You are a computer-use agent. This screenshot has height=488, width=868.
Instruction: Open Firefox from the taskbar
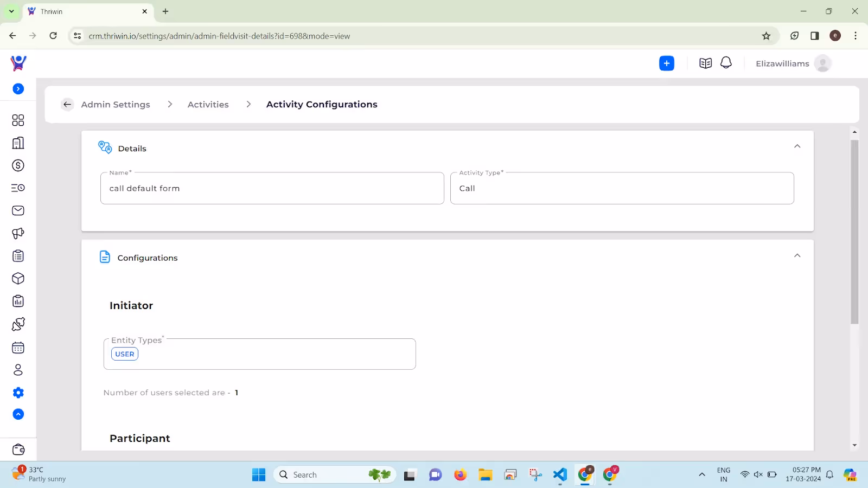tap(460, 475)
